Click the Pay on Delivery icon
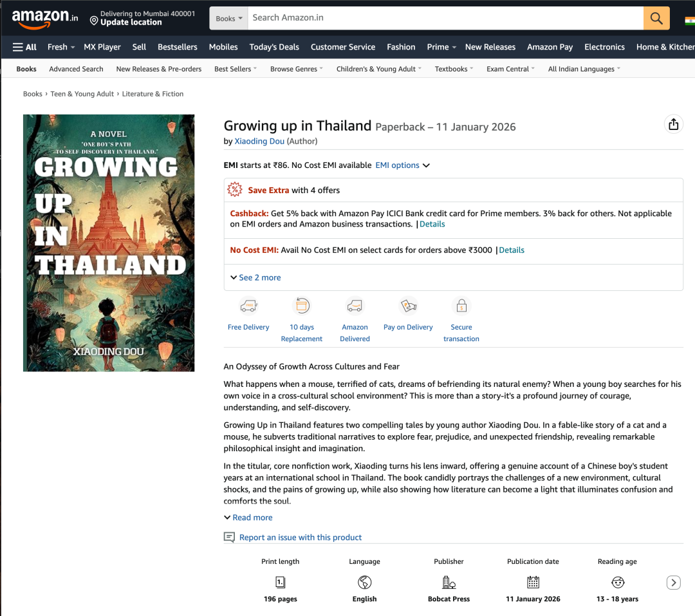The image size is (695, 616). click(x=408, y=306)
